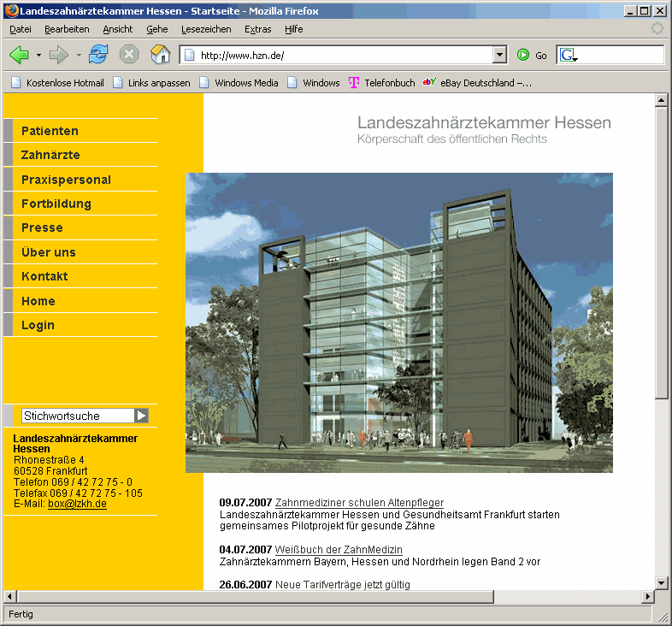Open the Login page
The height and width of the screenshot is (626, 672).
click(x=38, y=326)
